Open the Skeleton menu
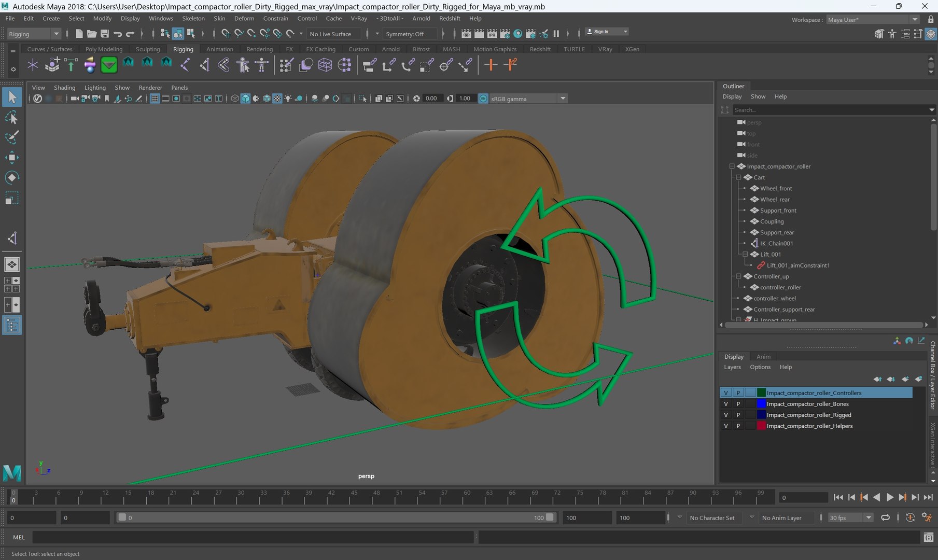938x560 pixels. point(193,18)
